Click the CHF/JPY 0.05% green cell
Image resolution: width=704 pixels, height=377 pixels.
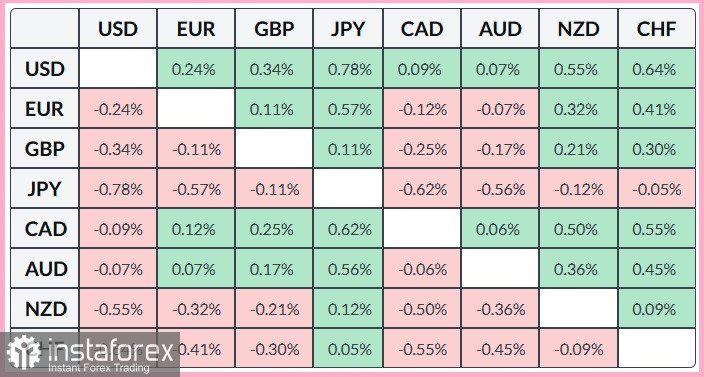[348, 349]
